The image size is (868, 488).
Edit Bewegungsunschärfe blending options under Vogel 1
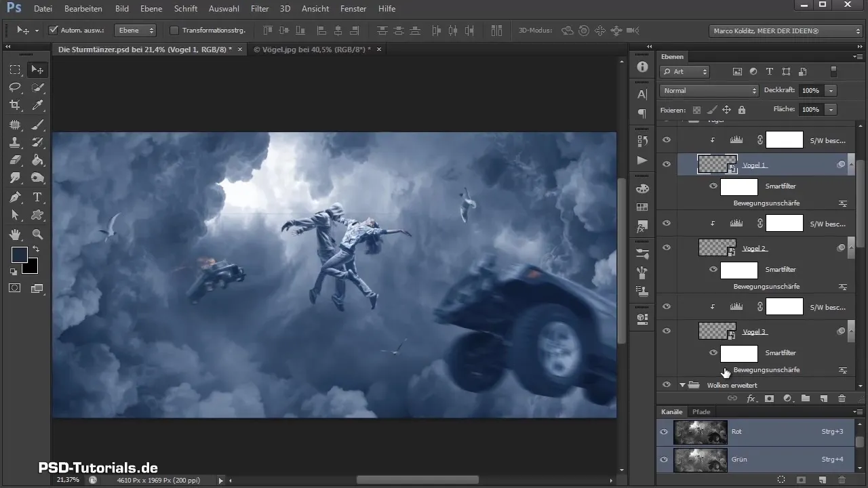[843, 203]
